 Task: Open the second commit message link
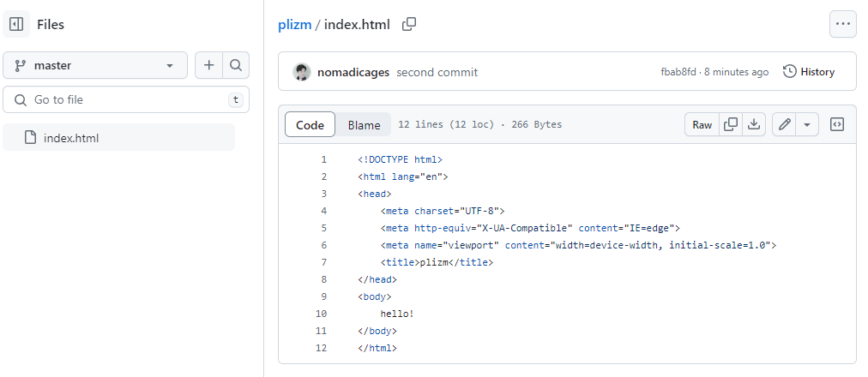(437, 73)
